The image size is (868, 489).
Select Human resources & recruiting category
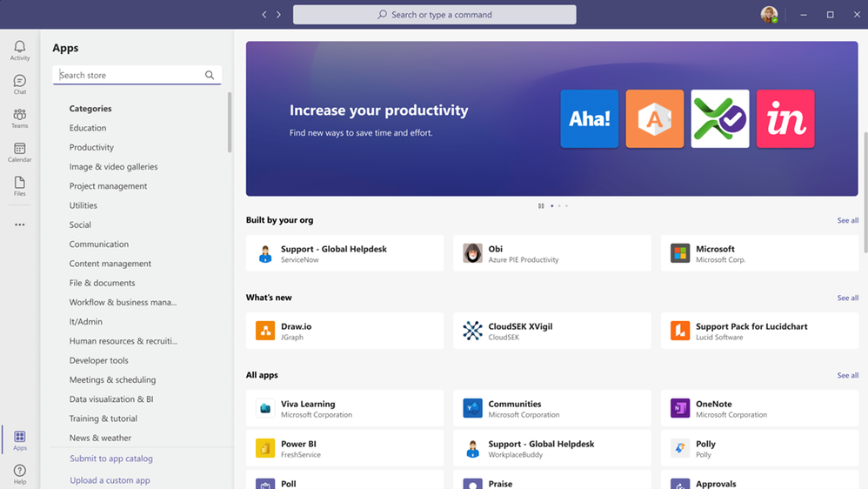[x=124, y=341]
